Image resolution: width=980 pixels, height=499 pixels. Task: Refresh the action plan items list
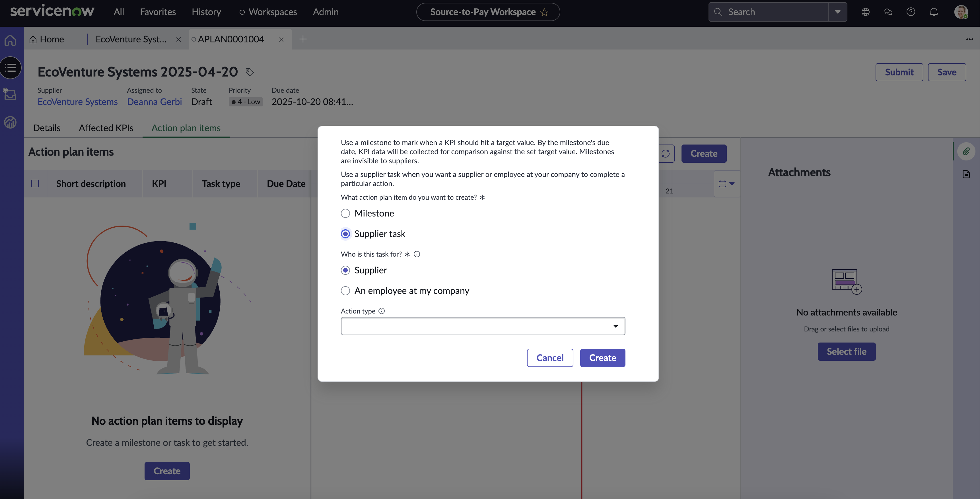[x=665, y=154]
